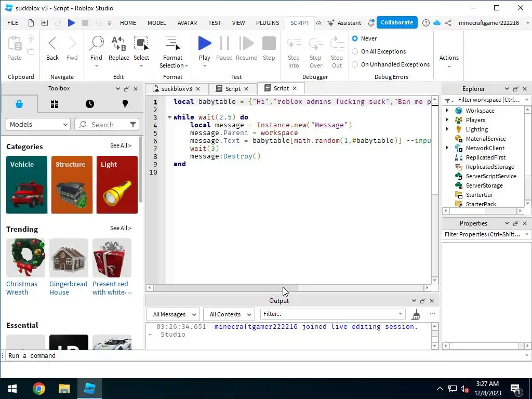This screenshot has height=399, width=532.
Task: Click the new file icon in title toolbar
Action: click(31, 23)
